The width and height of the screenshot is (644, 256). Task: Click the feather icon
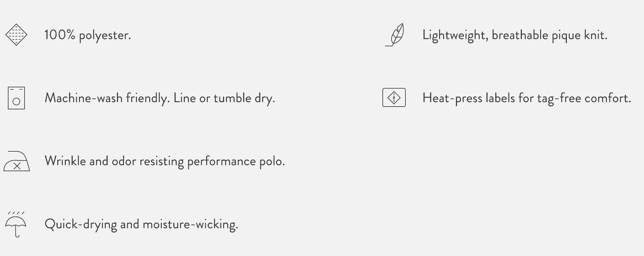point(395,35)
